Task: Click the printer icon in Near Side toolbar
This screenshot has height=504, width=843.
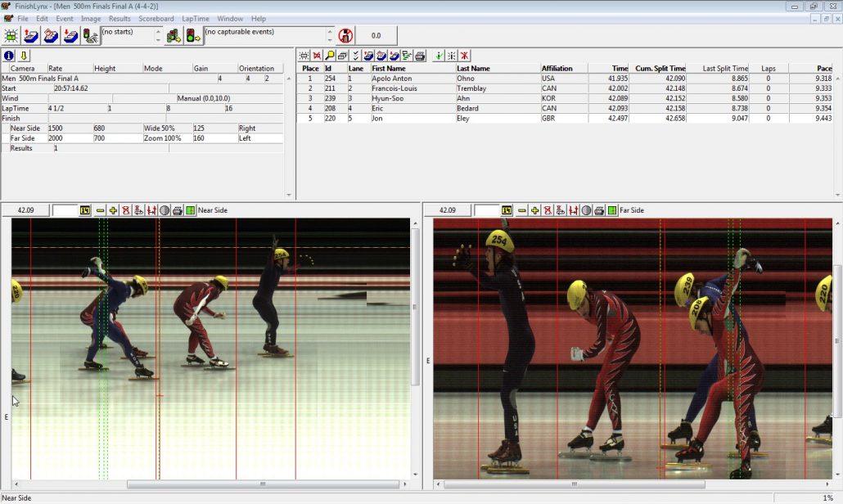Action: tap(178, 210)
